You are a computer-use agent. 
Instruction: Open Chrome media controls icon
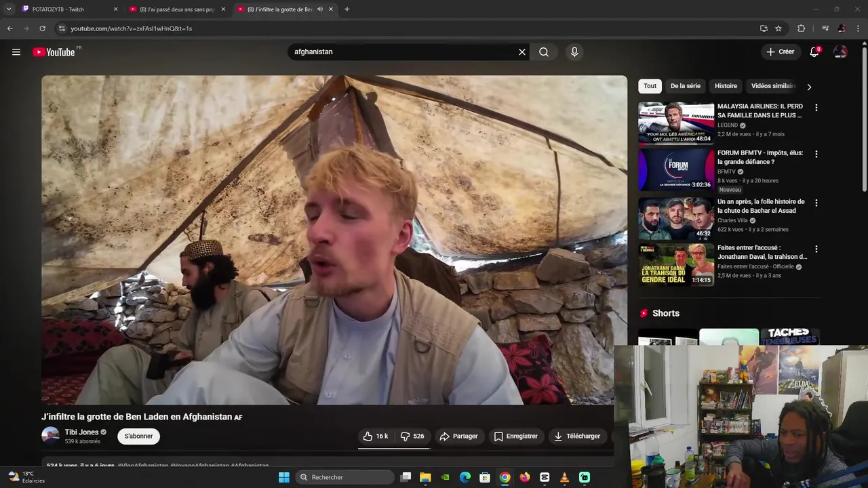click(825, 28)
